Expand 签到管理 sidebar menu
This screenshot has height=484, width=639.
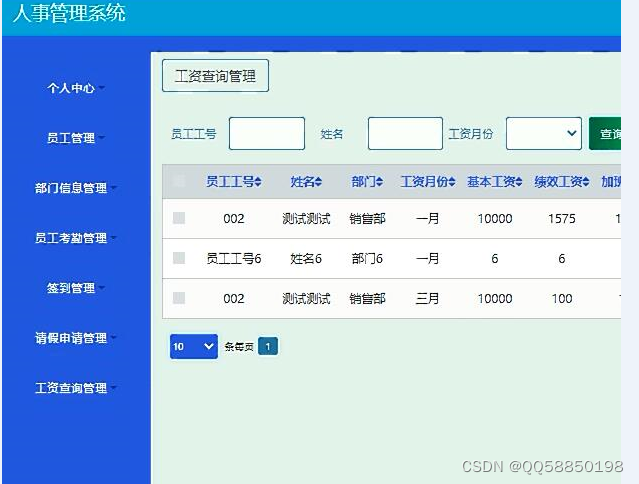[76, 288]
